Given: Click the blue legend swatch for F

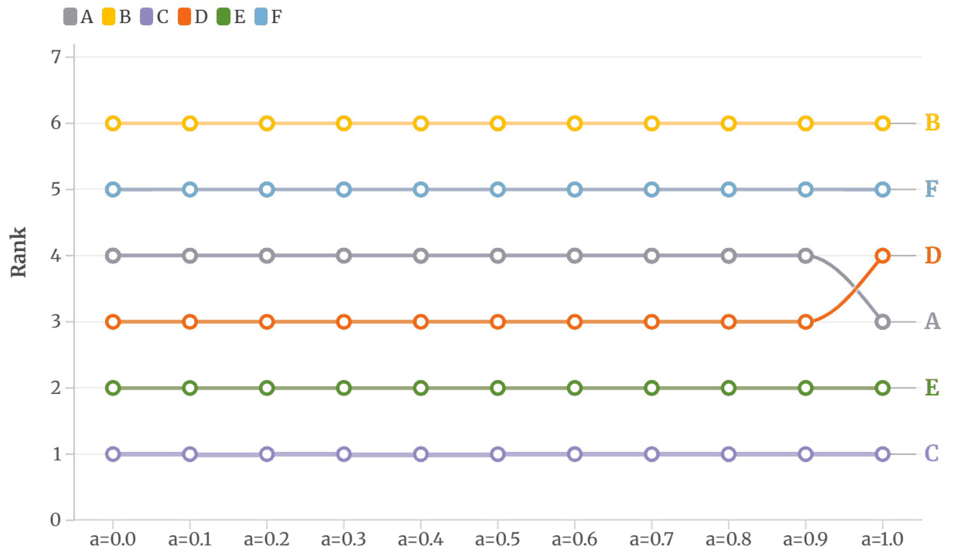Looking at the screenshot, I should [261, 17].
